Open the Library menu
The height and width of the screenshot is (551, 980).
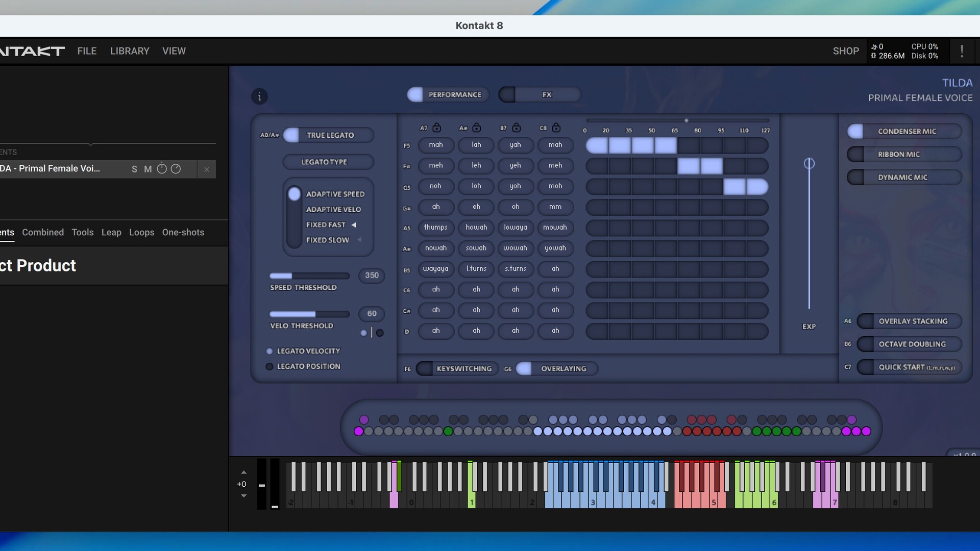pos(130,51)
